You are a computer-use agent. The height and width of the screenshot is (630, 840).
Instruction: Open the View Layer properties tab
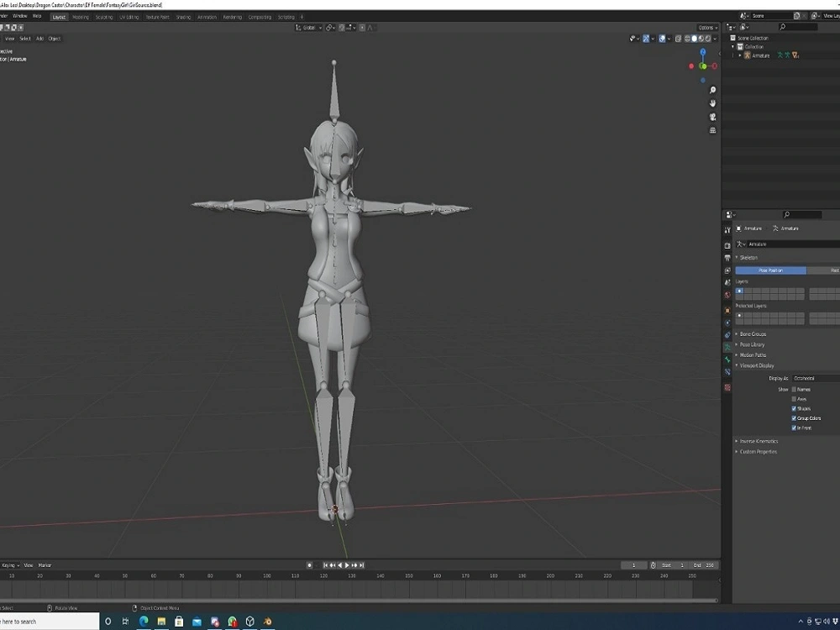point(727,270)
